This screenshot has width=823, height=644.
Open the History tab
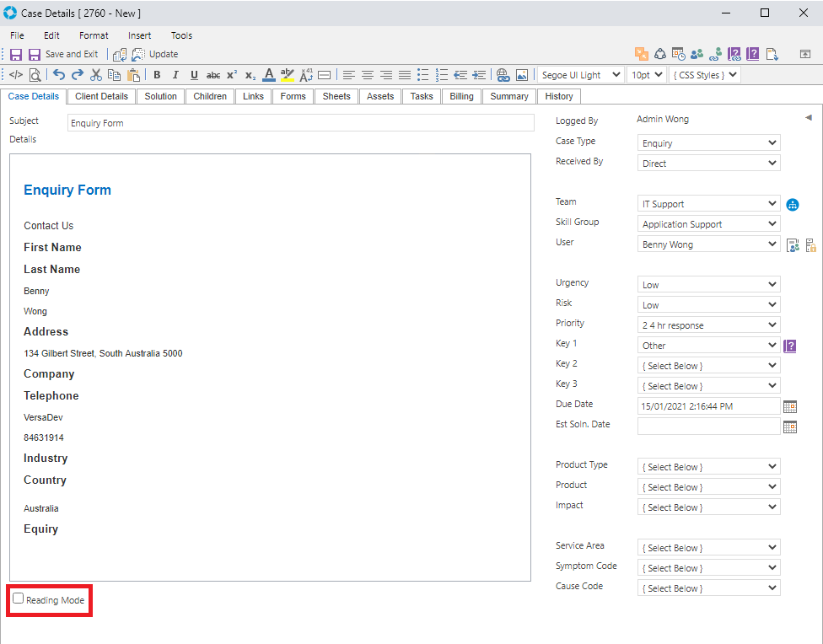(x=559, y=97)
